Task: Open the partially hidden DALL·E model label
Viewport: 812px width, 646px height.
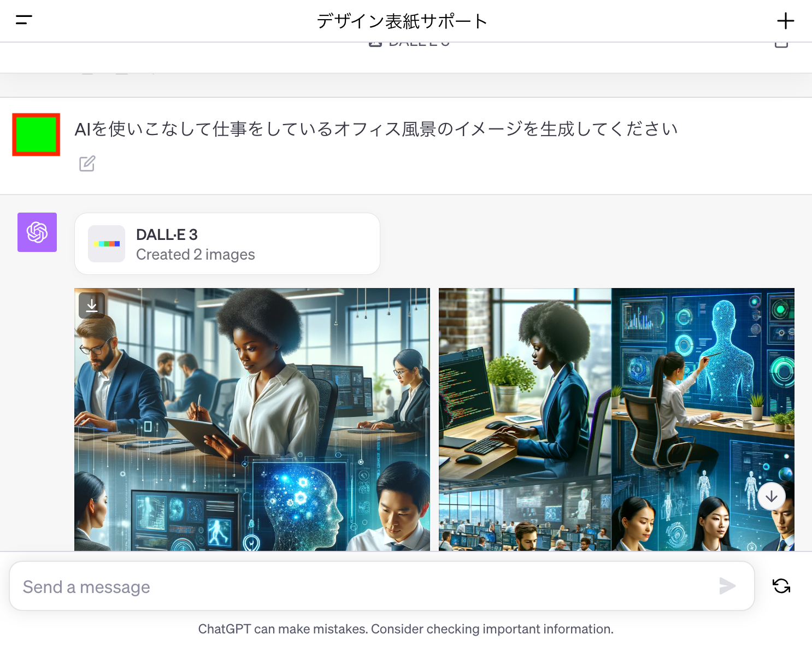Action: (418, 44)
